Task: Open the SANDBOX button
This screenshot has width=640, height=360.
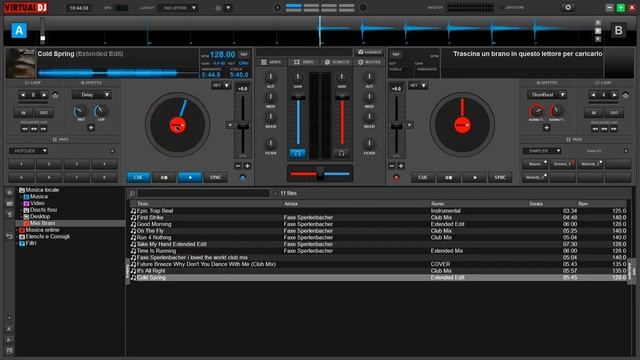Action: click(x=369, y=52)
